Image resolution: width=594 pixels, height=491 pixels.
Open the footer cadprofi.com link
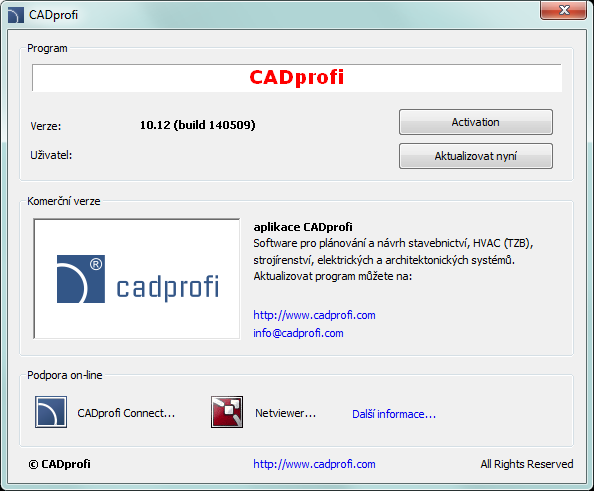(314, 464)
